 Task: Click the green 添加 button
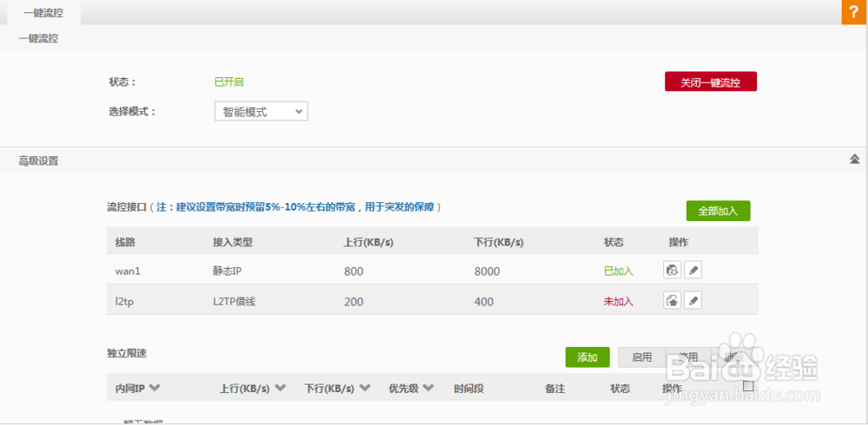point(588,357)
